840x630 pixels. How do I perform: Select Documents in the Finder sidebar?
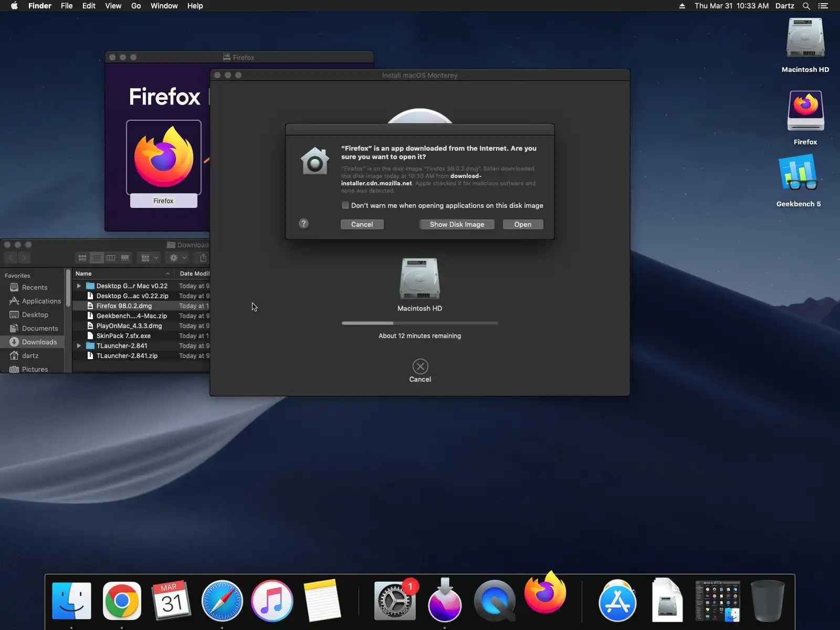(31, 329)
